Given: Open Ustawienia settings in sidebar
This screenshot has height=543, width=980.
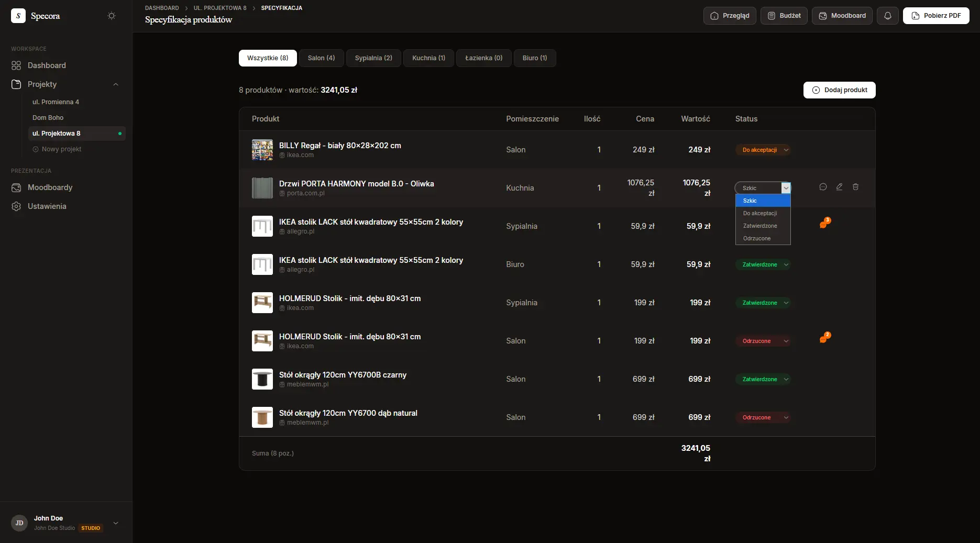Looking at the screenshot, I should [x=47, y=206].
